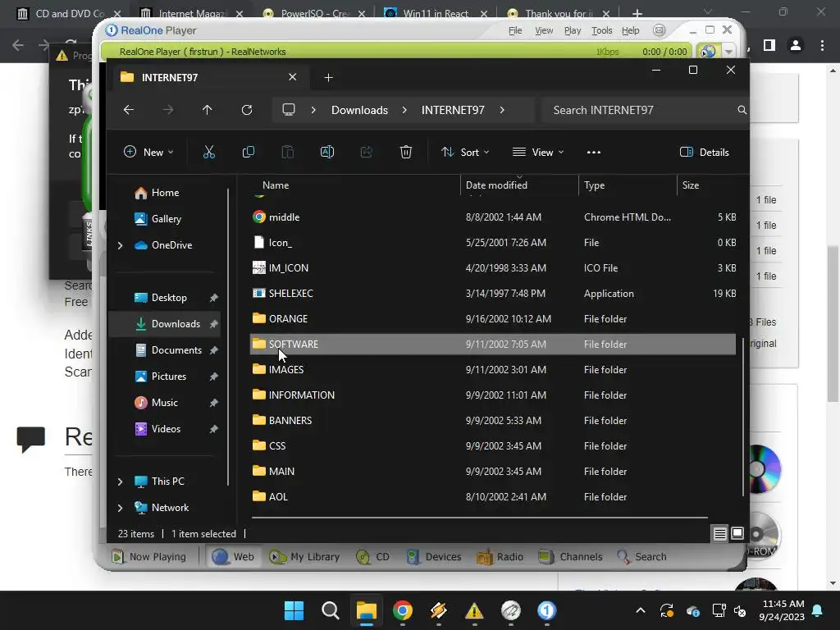
Task: Open the New dropdown in Explorer
Action: click(148, 152)
